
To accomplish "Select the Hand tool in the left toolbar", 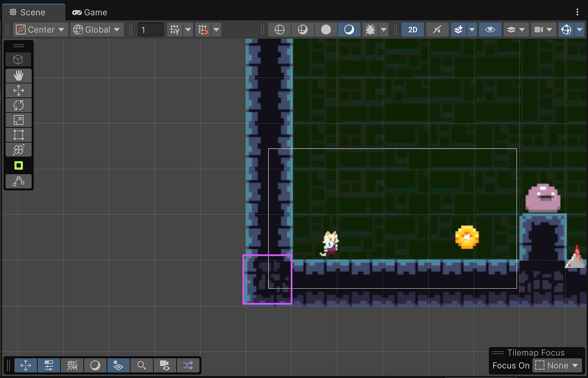I will point(18,76).
